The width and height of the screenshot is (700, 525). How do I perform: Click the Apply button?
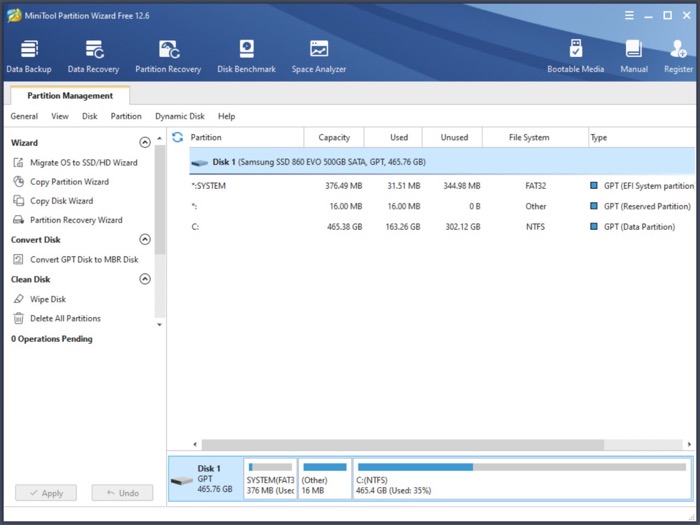tap(46, 493)
